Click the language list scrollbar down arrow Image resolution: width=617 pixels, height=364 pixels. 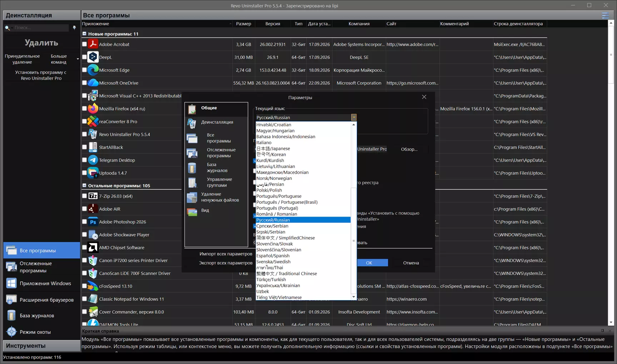tap(354, 297)
